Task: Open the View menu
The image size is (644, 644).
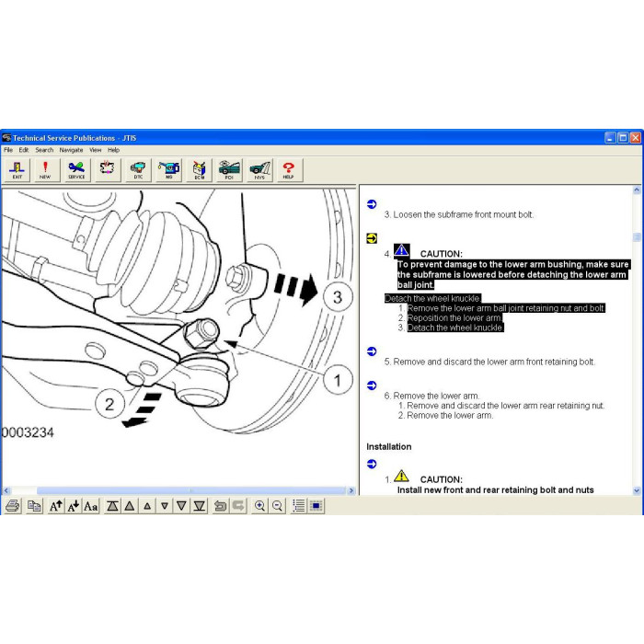Action: [x=96, y=150]
